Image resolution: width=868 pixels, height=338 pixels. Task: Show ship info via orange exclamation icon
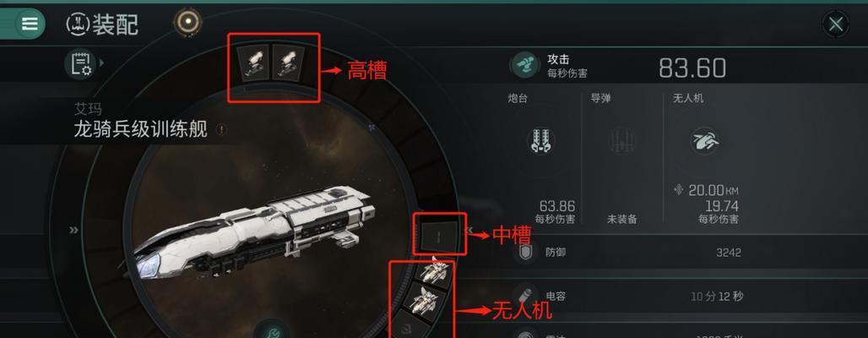point(222,129)
